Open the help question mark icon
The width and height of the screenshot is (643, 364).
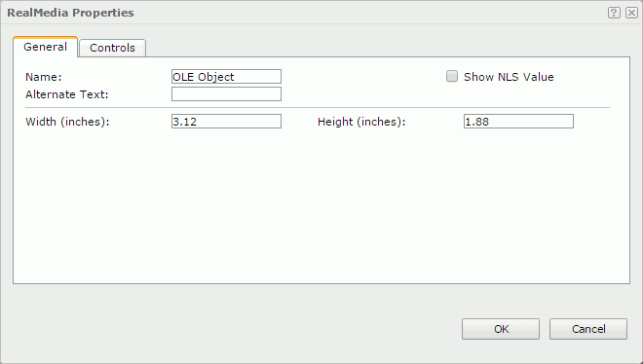pos(614,13)
